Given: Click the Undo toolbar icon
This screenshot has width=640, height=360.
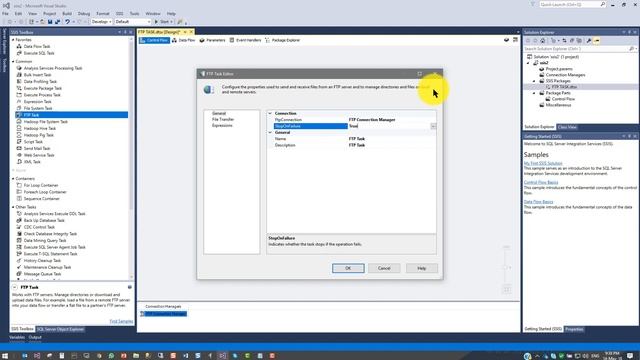Looking at the screenshot, I should coord(67,22).
